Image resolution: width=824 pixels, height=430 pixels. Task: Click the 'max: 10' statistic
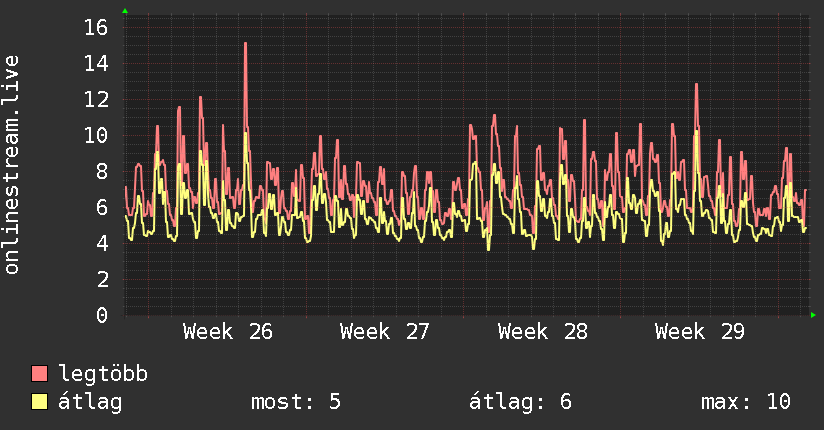point(746,402)
